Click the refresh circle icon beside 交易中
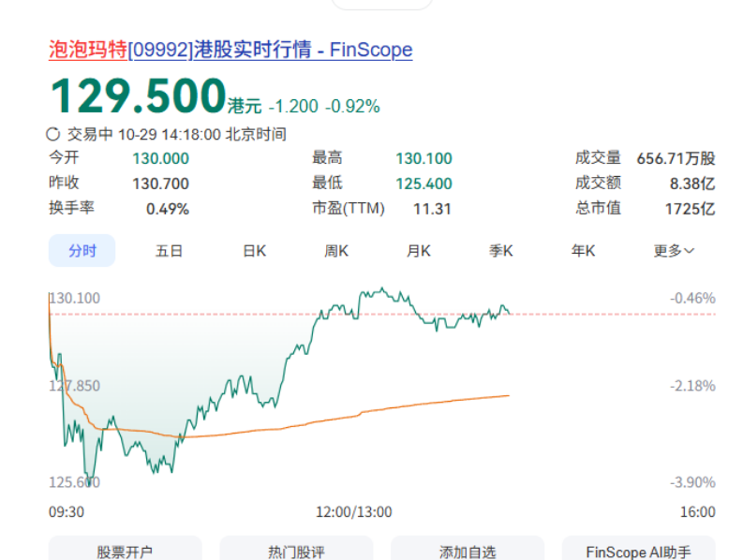Viewport: 743px width, 560px height. [x=52, y=135]
